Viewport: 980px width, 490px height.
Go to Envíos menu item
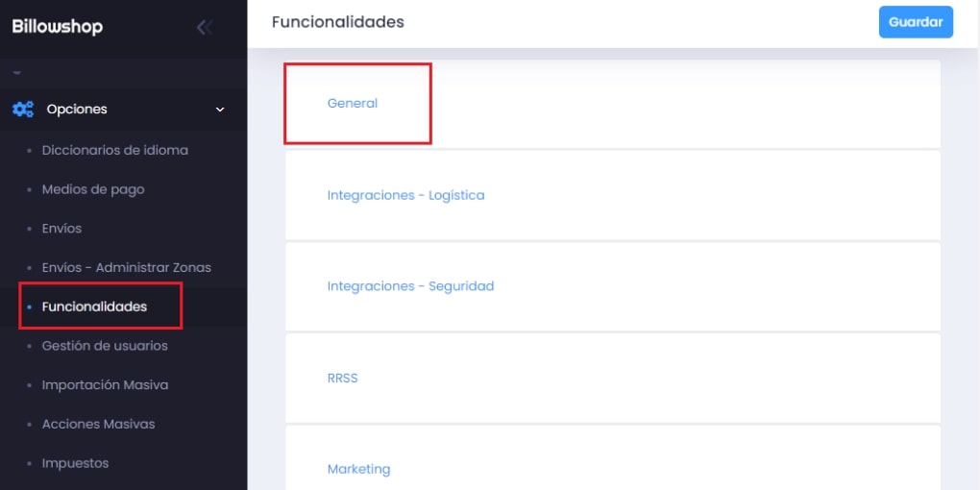click(61, 229)
